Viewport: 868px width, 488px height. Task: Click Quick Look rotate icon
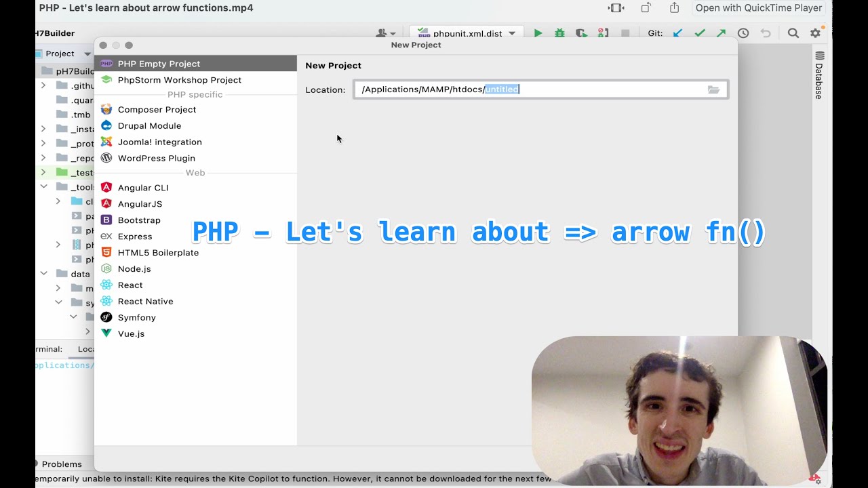(646, 8)
